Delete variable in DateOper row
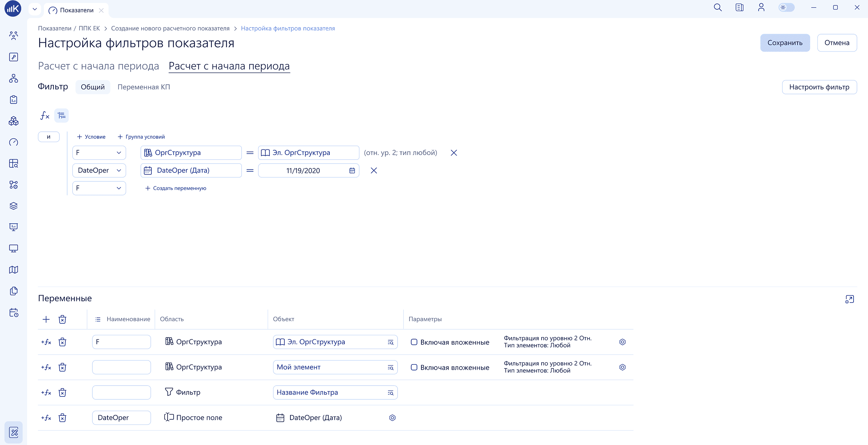Viewport: 868px width, 445px height. 62,418
